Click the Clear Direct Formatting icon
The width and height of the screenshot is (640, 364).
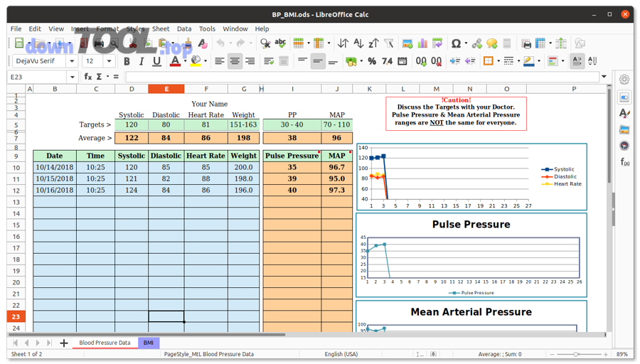(203, 43)
